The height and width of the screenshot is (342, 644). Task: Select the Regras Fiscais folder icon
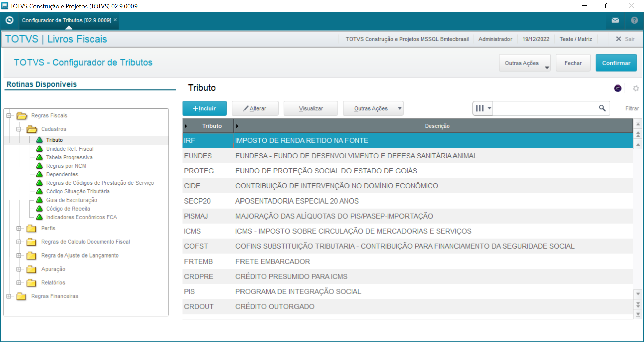[22, 116]
